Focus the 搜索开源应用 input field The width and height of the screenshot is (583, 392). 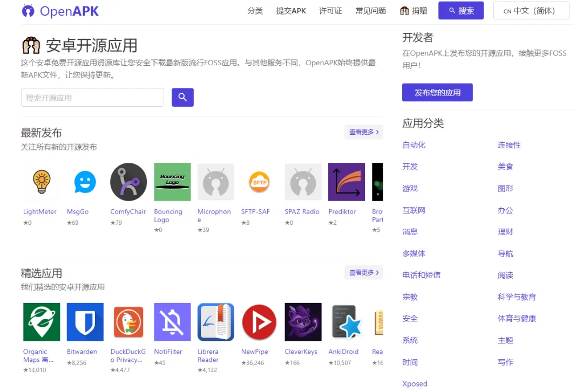point(93,98)
